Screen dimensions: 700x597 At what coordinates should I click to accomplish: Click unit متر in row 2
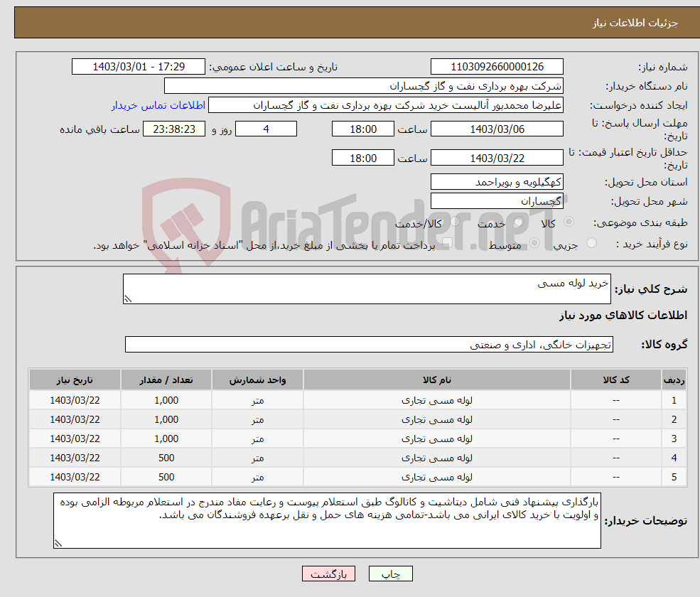pos(257,420)
